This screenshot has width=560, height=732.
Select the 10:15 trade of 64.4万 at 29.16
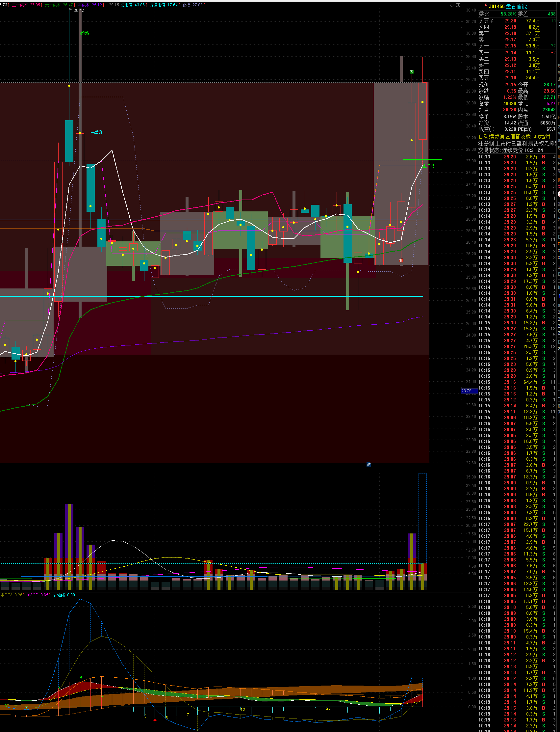[517, 382]
